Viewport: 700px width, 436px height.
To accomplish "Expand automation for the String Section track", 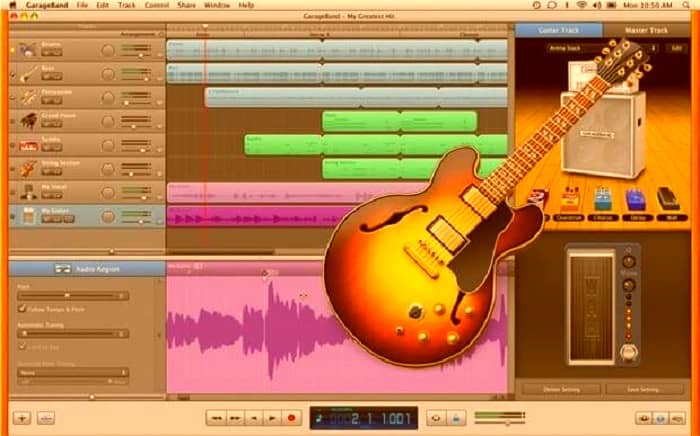I will pyautogui.click(x=159, y=174).
